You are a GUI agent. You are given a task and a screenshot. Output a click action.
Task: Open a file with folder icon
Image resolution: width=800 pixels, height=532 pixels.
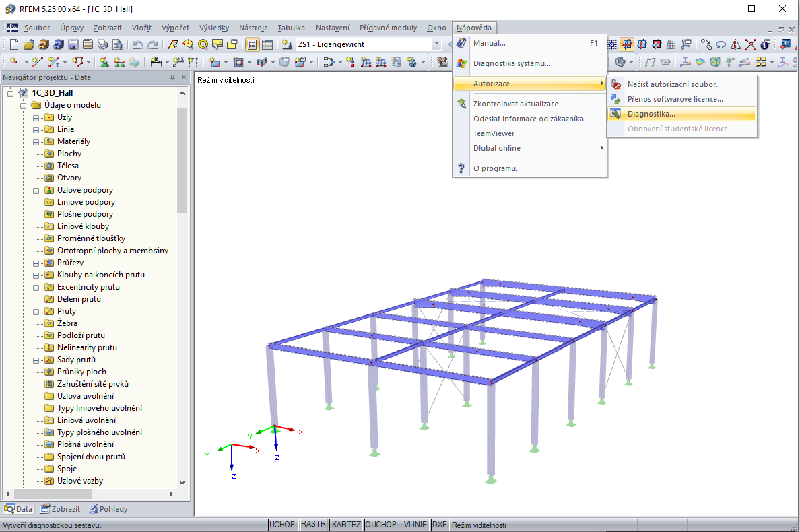click(x=28, y=44)
